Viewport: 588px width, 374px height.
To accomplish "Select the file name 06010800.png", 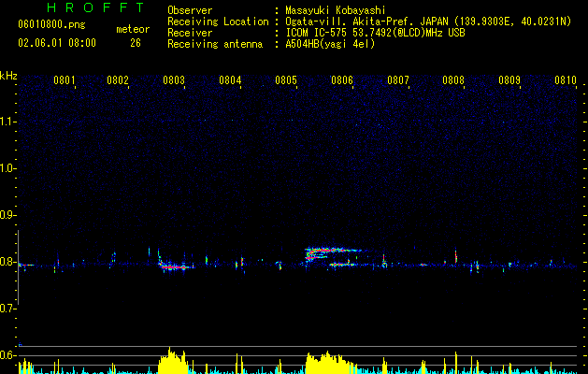I will pyautogui.click(x=51, y=25).
